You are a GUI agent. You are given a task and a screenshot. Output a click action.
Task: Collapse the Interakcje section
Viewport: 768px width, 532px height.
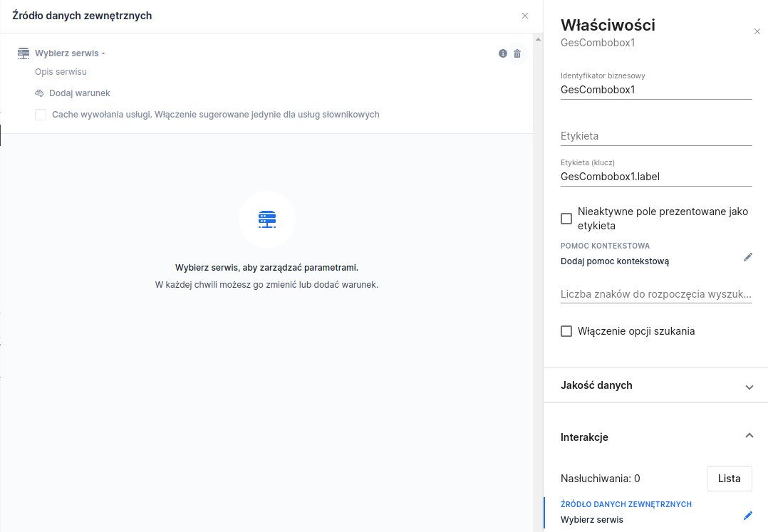click(x=749, y=435)
